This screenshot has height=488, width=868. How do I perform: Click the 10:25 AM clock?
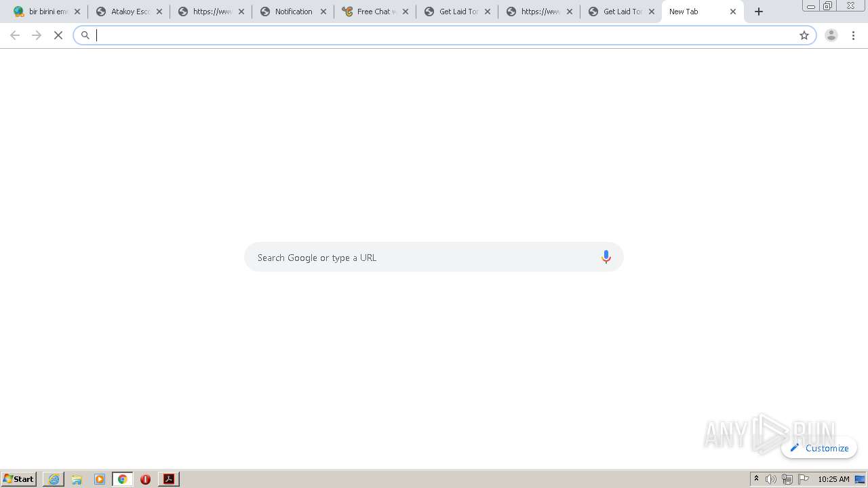point(833,479)
